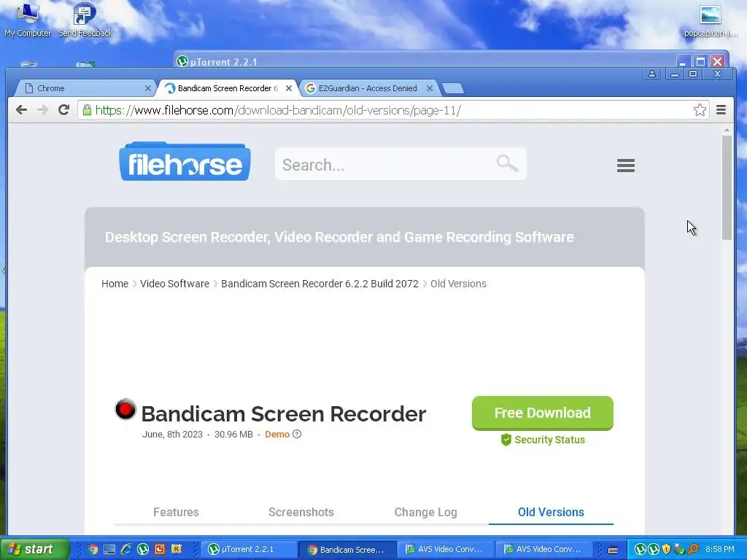Open the Windows start menu
The width and height of the screenshot is (747, 560).
35,549
